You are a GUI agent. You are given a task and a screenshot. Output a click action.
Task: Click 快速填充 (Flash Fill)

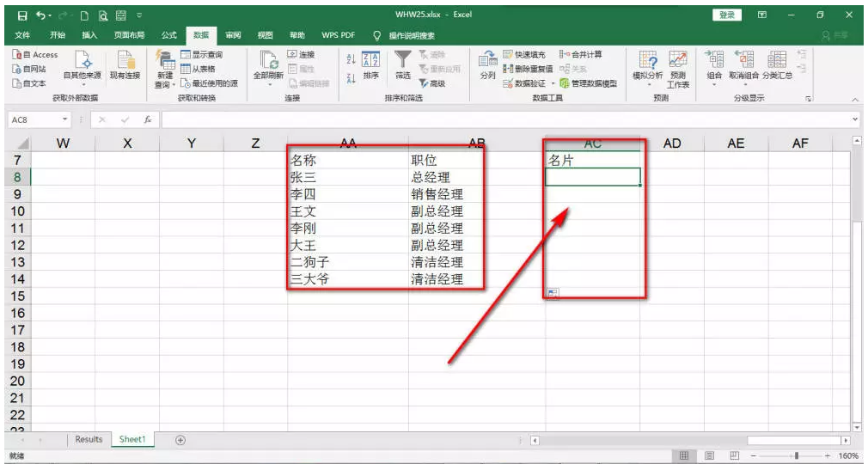[x=524, y=55]
